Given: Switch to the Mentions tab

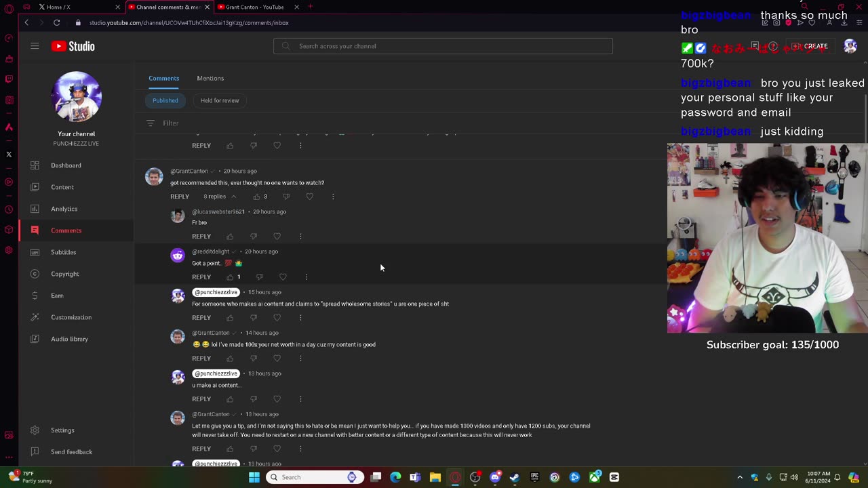Looking at the screenshot, I should coord(210,78).
